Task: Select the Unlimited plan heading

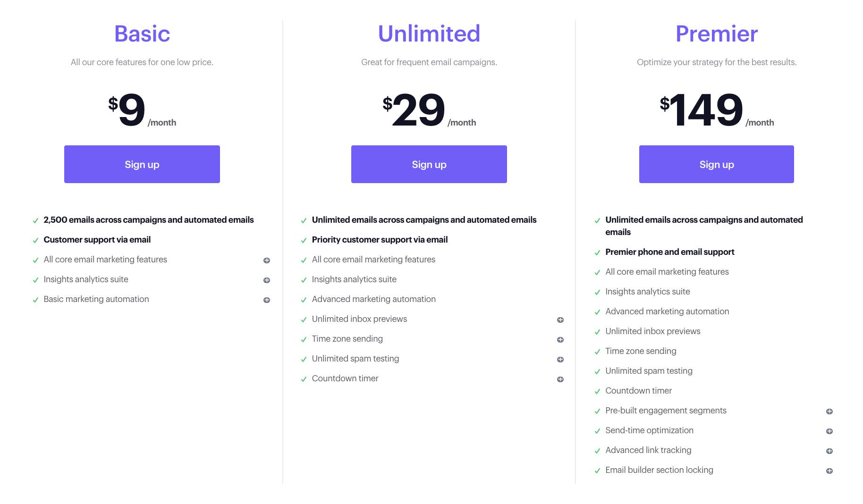Action: (429, 34)
